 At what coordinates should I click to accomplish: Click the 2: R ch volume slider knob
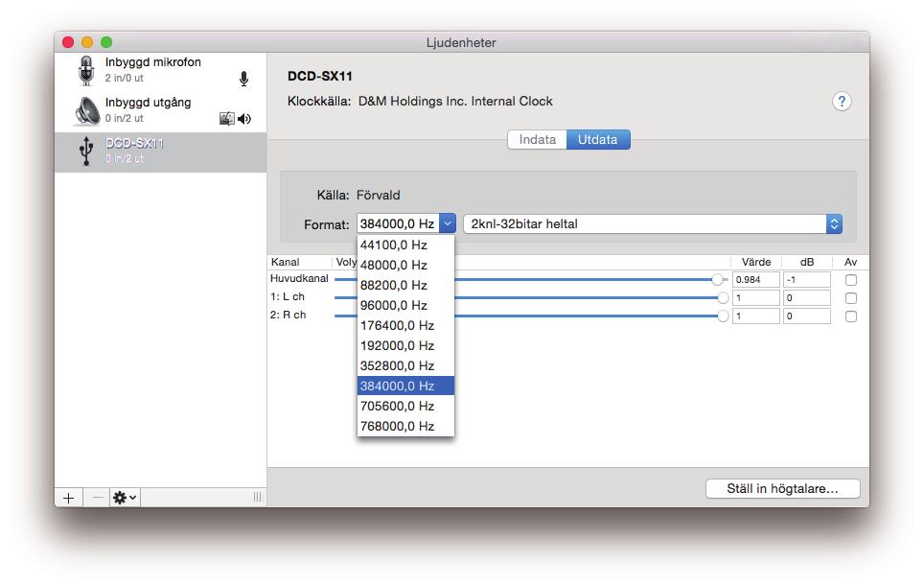click(x=723, y=316)
